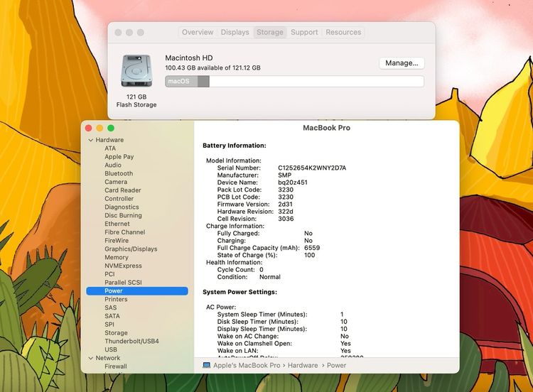
Task: Select Graphics/Displays in the sidebar
Action: pos(131,249)
